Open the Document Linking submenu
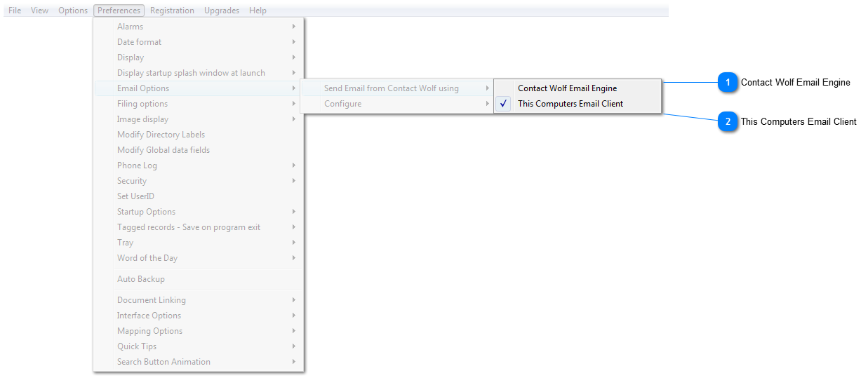 pos(198,300)
